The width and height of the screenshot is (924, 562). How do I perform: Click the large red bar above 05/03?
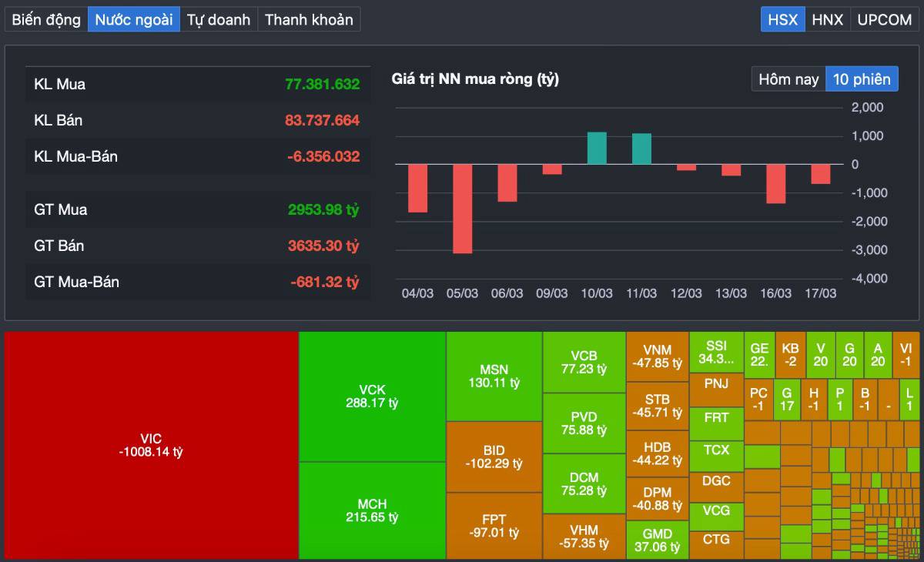[x=462, y=208]
